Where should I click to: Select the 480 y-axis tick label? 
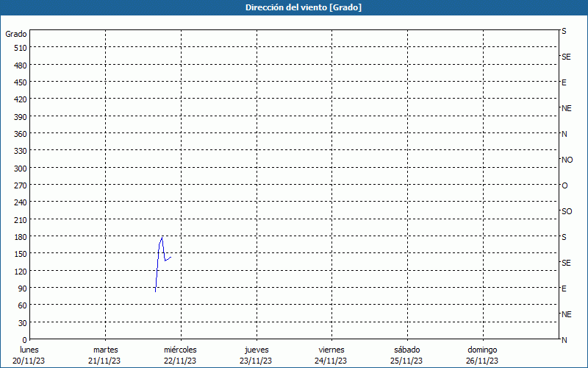[21, 66]
